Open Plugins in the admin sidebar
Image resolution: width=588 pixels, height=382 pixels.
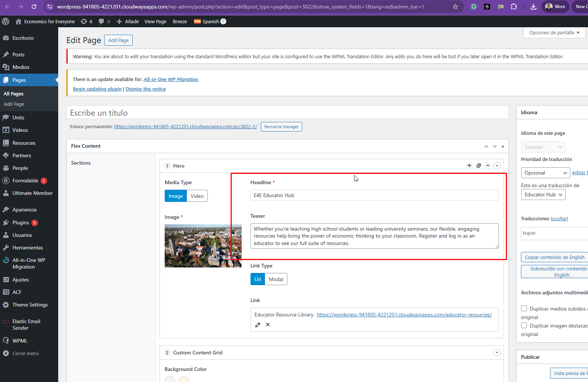pyautogui.click(x=21, y=222)
